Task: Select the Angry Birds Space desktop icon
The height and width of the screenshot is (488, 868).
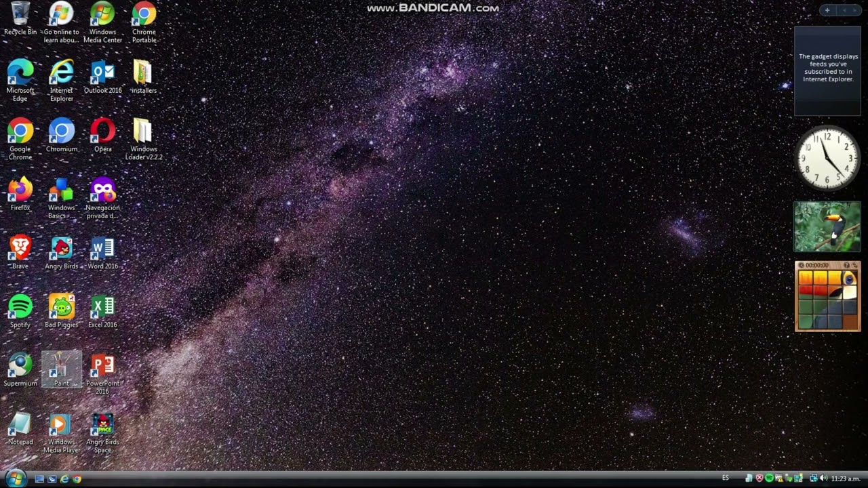Action: 102,432
